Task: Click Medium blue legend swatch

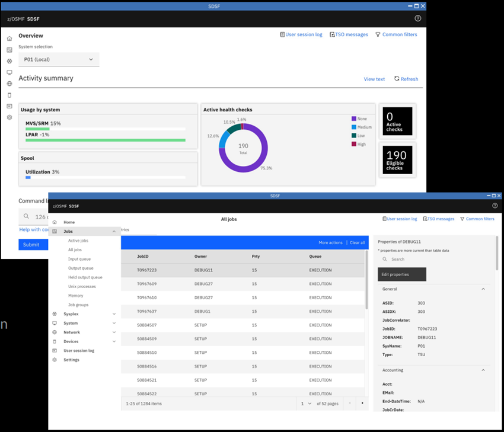Action: tap(354, 127)
